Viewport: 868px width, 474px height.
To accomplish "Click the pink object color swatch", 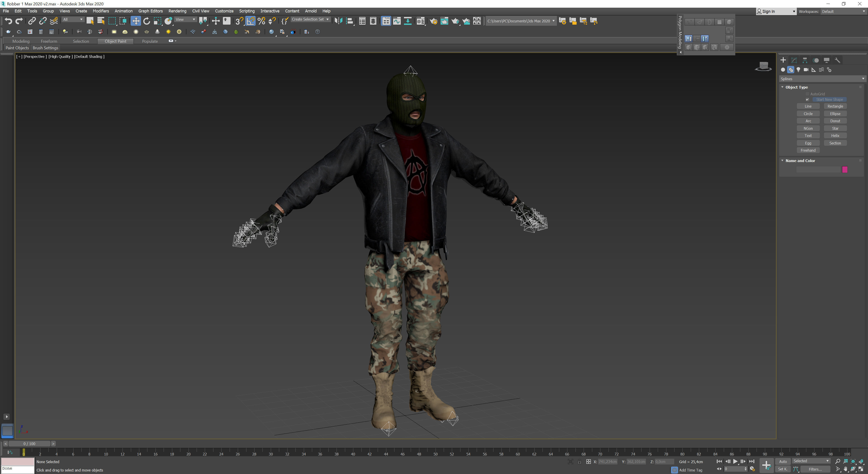I will click(x=845, y=170).
